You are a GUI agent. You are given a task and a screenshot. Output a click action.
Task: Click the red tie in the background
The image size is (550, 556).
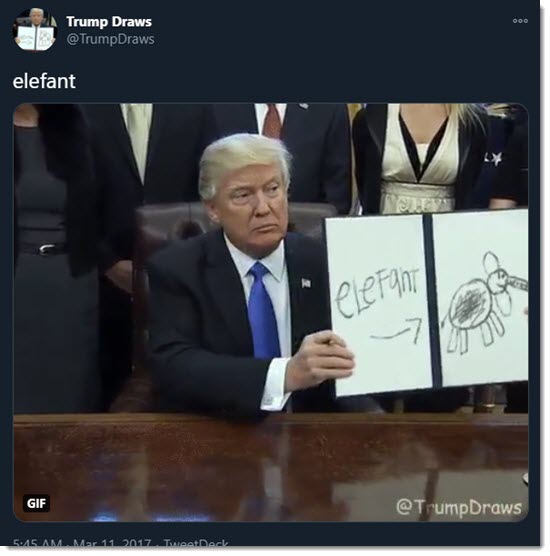pyautogui.click(x=273, y=121)
